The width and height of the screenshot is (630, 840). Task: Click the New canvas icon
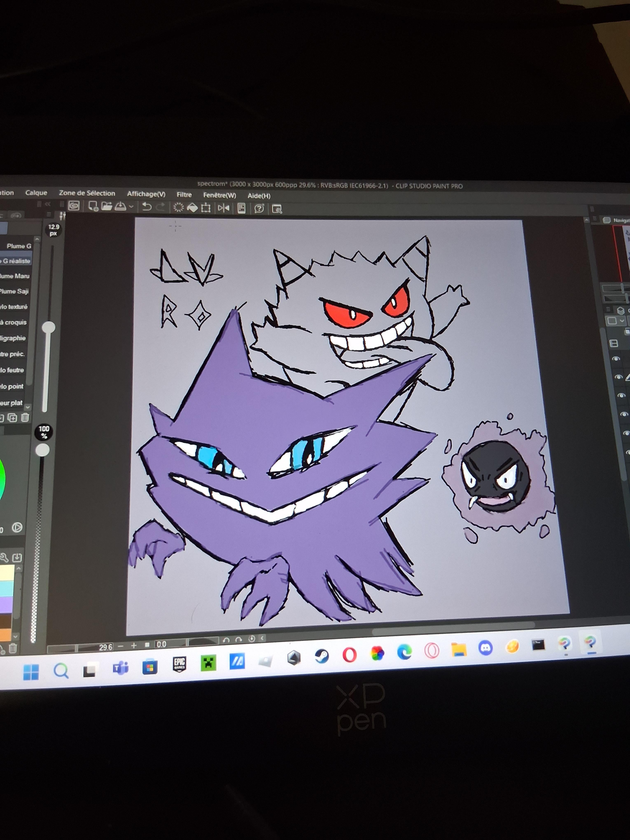coord(93,206)
